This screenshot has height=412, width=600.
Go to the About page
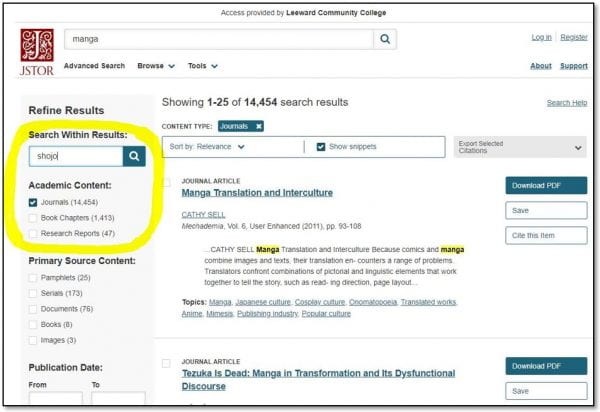click(x=541, y=66)
